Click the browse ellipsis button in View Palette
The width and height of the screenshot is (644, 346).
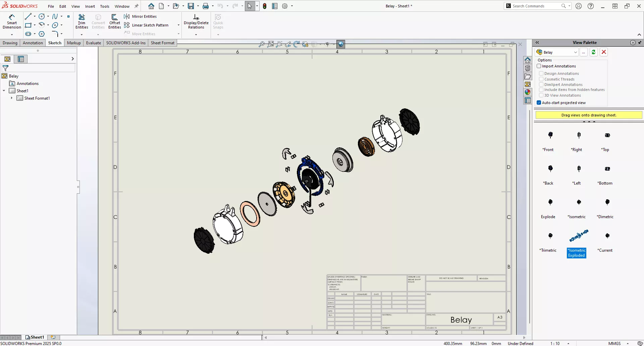point(584,52)
